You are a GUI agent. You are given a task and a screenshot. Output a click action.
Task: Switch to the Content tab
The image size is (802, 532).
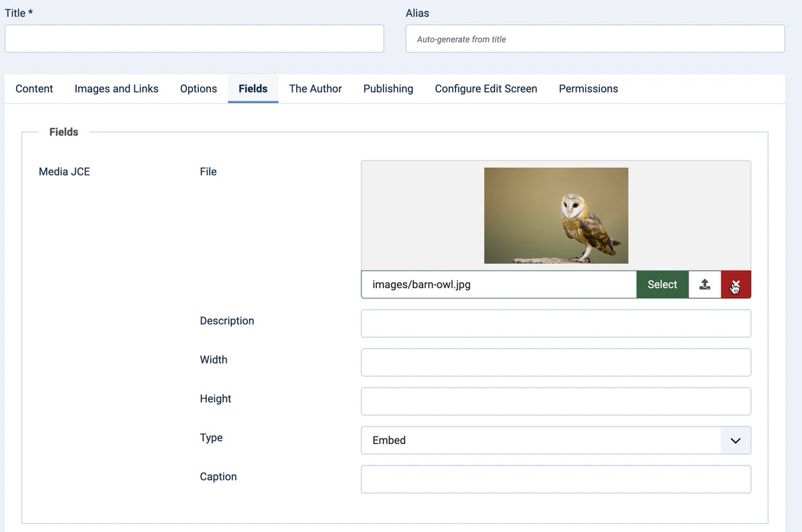(34, 89)
